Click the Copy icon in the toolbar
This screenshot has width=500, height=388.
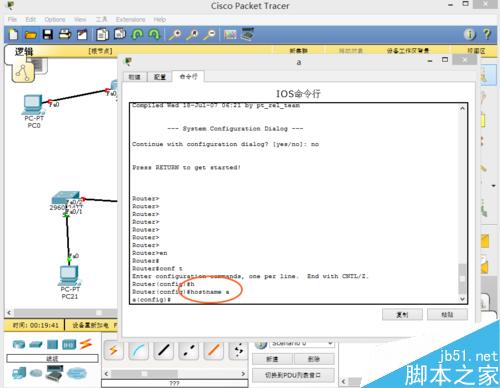[x=102, y=34]
